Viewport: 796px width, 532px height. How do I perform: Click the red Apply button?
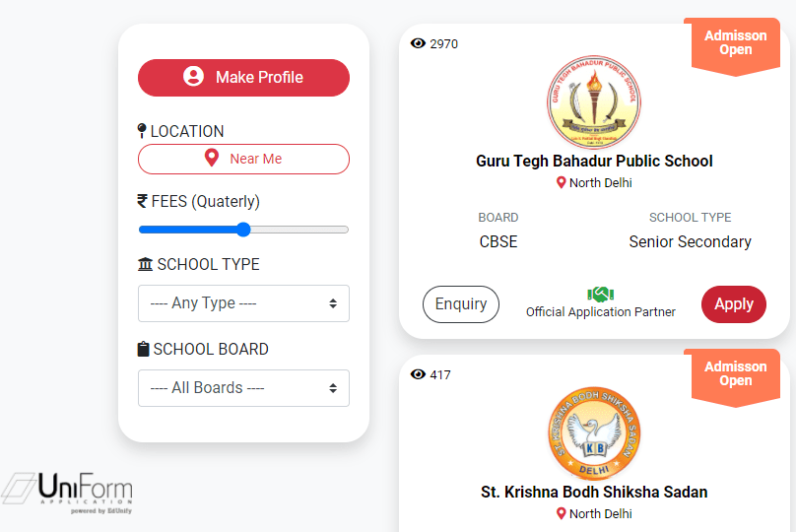coord(734,304)
